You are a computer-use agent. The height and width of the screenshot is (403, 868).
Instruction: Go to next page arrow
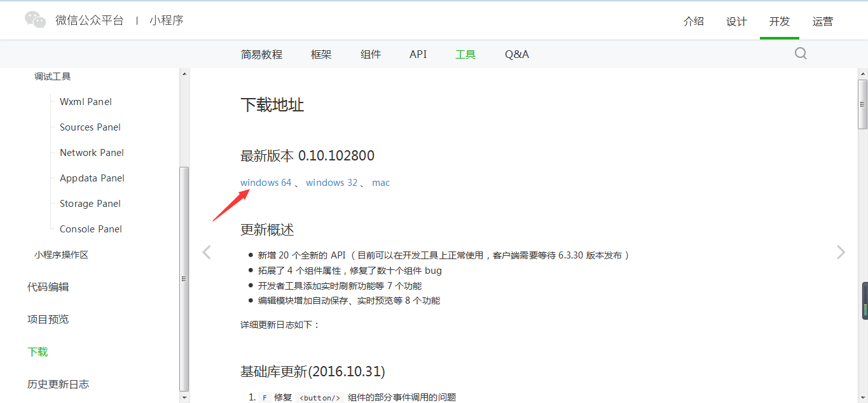(841, 252)
